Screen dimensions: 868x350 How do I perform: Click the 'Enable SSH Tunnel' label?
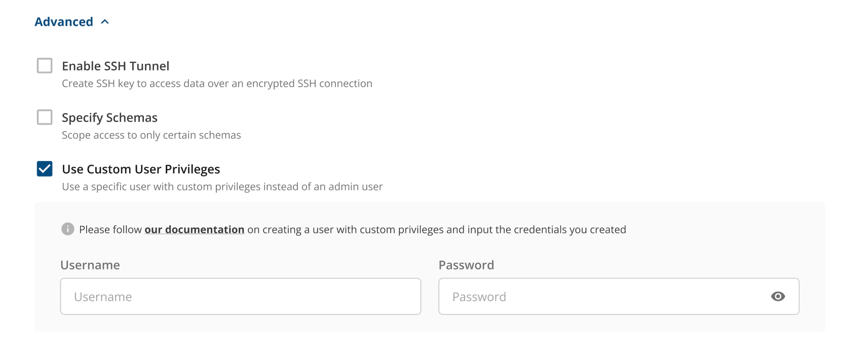coord(116,65)
